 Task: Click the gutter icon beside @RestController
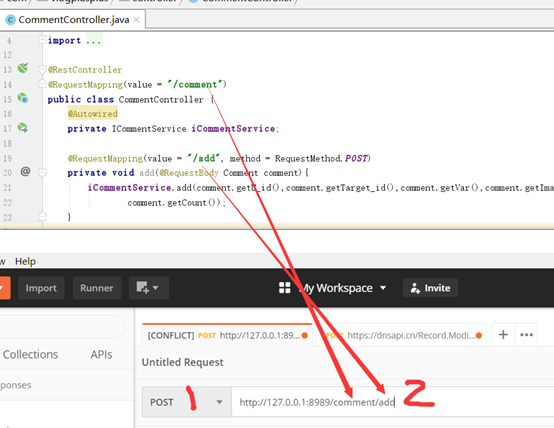click(23, 68)
